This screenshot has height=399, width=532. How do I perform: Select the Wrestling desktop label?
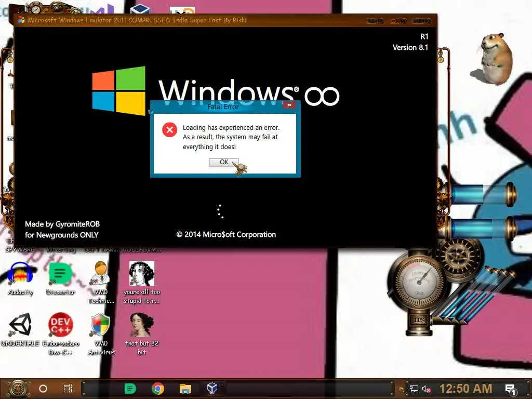(61, 250)
